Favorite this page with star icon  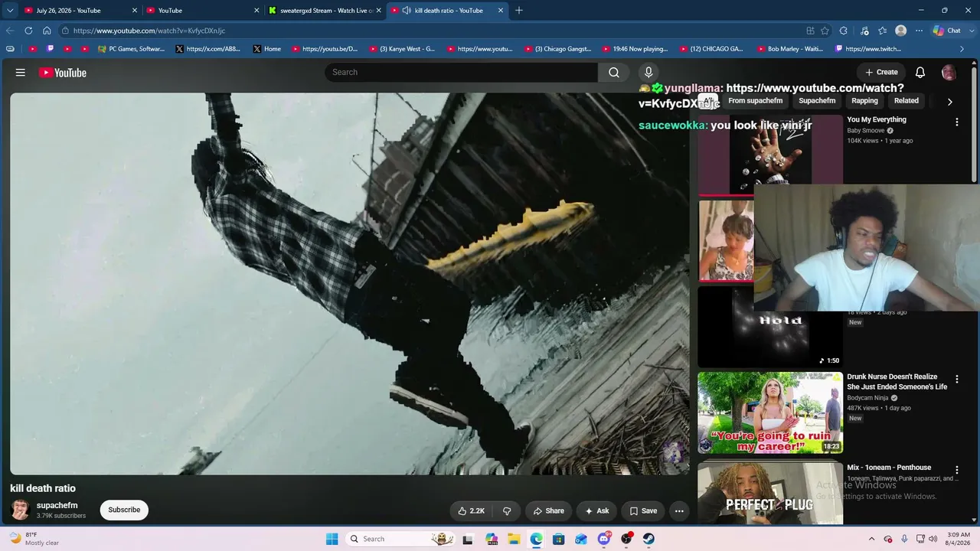(x=825, y=31)
